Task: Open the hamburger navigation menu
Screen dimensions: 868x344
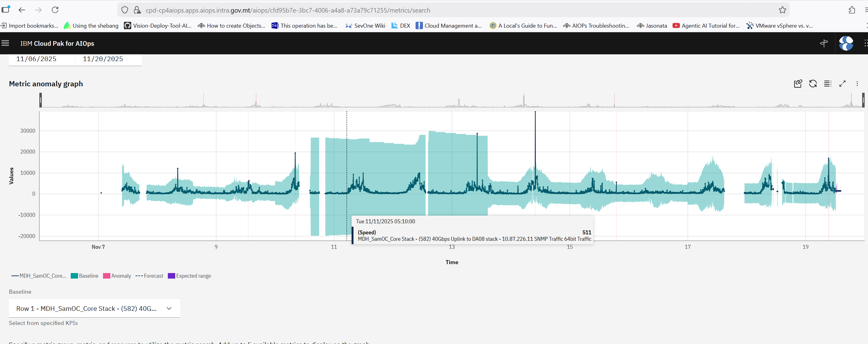Action: coord(6,43)
